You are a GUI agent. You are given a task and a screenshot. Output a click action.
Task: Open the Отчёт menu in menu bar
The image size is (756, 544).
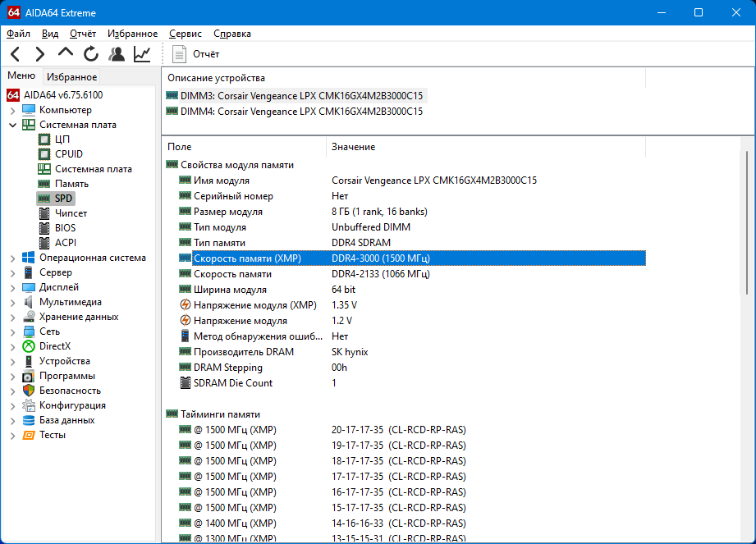[83, 34]
